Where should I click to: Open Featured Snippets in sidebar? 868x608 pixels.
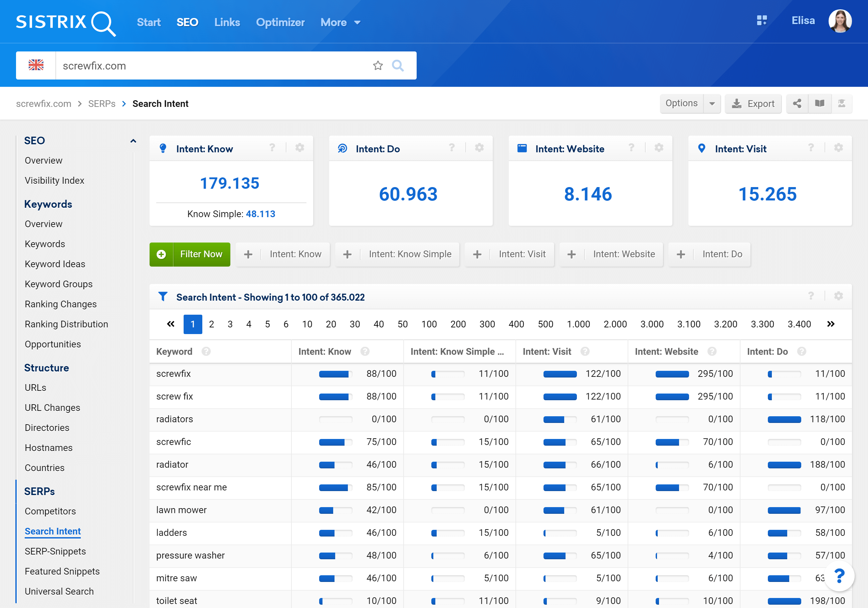pyautogui.click(x=62, y=571)
